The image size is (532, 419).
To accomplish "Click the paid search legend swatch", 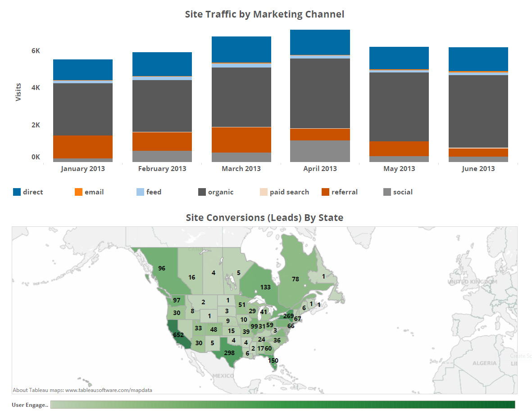I will coord(264,192).
